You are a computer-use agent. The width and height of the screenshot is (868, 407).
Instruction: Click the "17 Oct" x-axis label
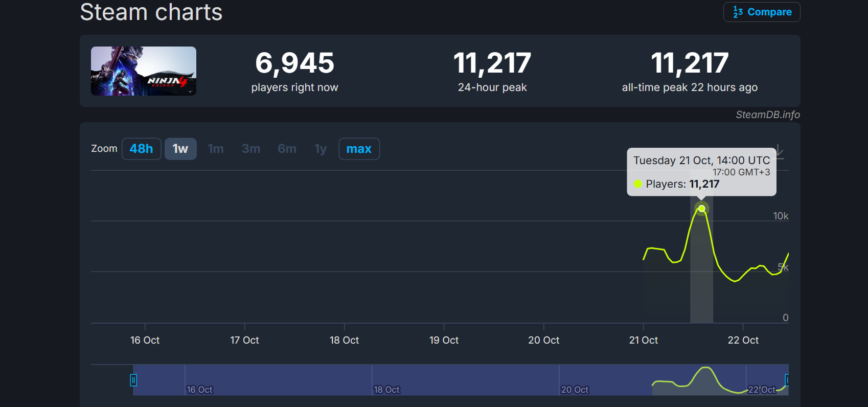pyautogui.click(x=244, y=340)
